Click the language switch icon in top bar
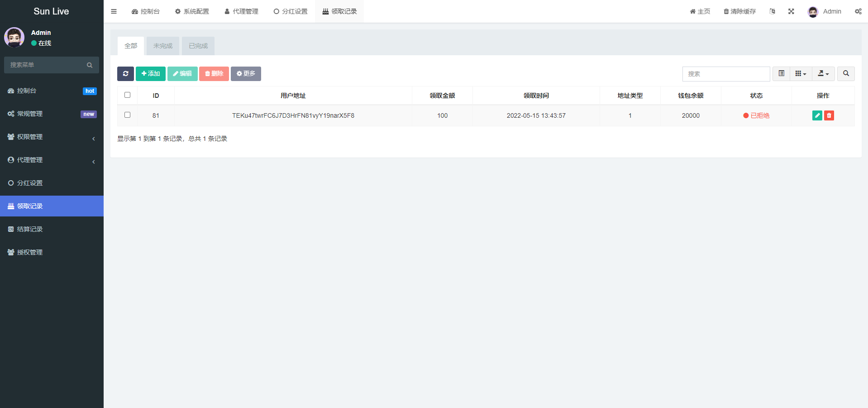868x408 pixels. (772, 11)
